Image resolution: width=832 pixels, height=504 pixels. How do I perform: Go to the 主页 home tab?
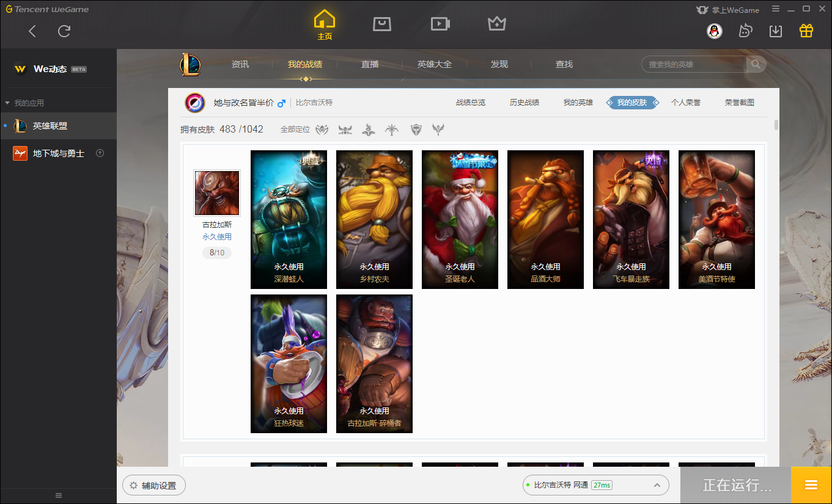click(325, 25)
